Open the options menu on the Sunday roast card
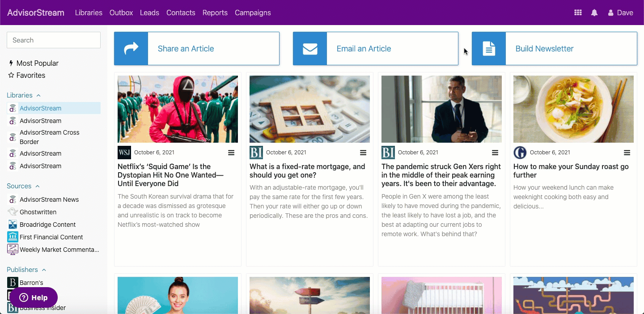This screenshot has width=644, height=314. pos(627,153)
